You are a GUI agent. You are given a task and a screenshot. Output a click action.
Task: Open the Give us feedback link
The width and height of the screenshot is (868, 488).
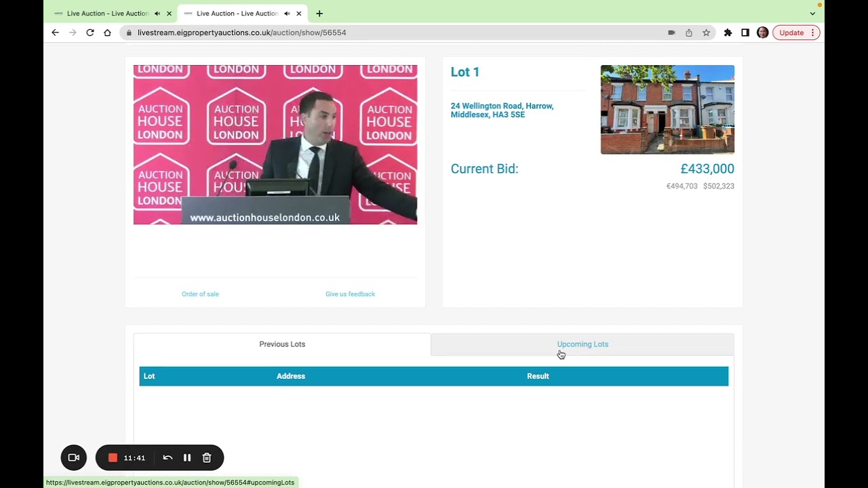350,294
